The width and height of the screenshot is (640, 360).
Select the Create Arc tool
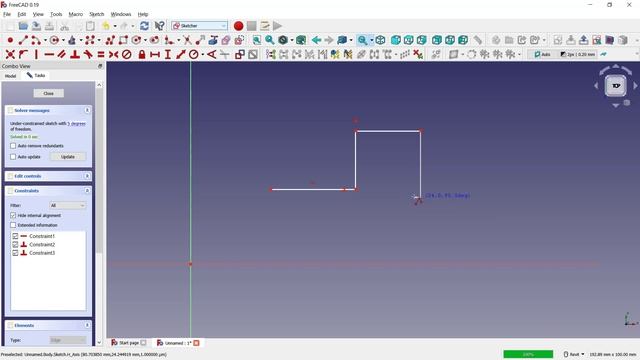36,40
